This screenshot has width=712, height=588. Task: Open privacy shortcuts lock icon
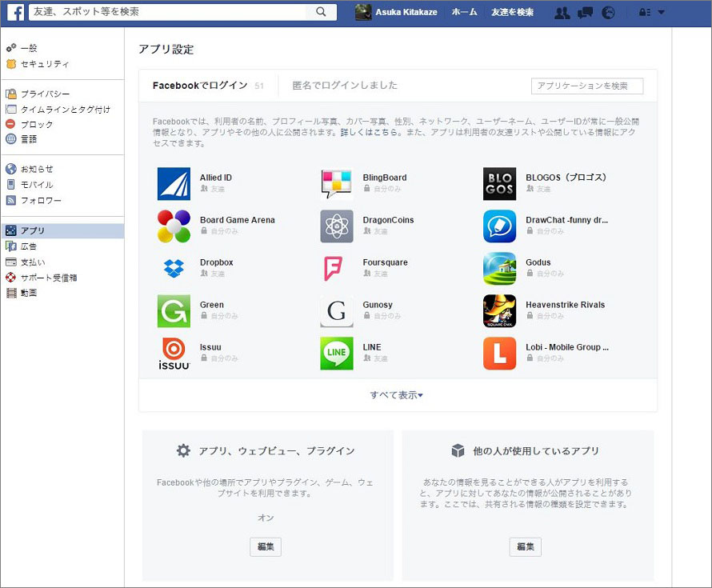click(645, 12)
